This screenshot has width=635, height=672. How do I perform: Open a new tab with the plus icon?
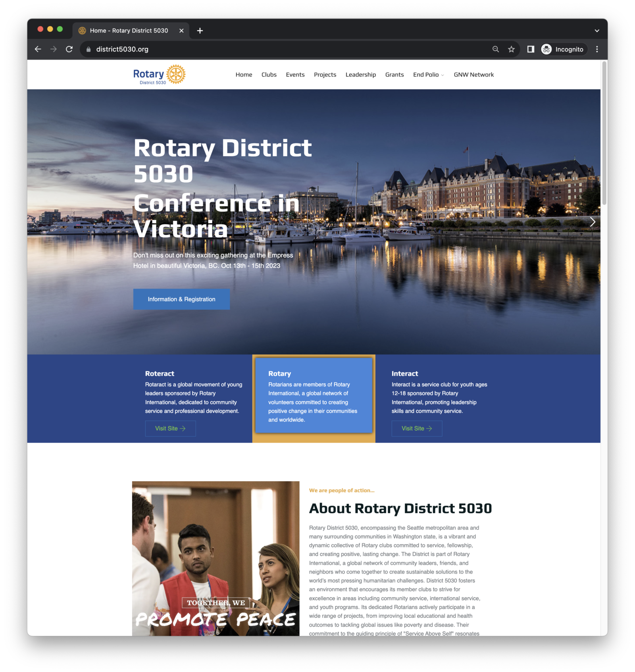coord(200,31)
